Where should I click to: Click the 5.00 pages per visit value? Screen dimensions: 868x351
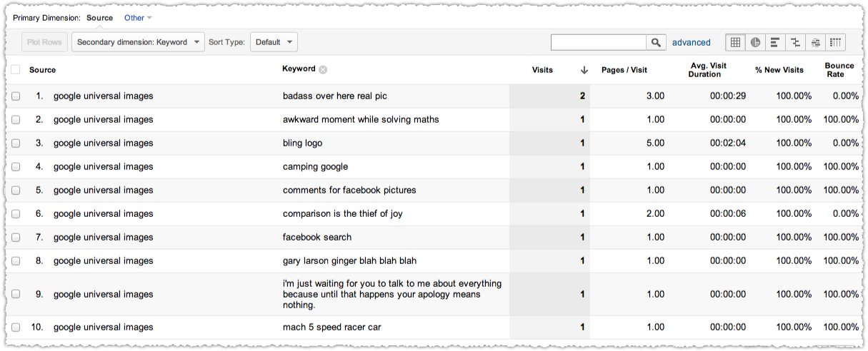pos(655,143)
